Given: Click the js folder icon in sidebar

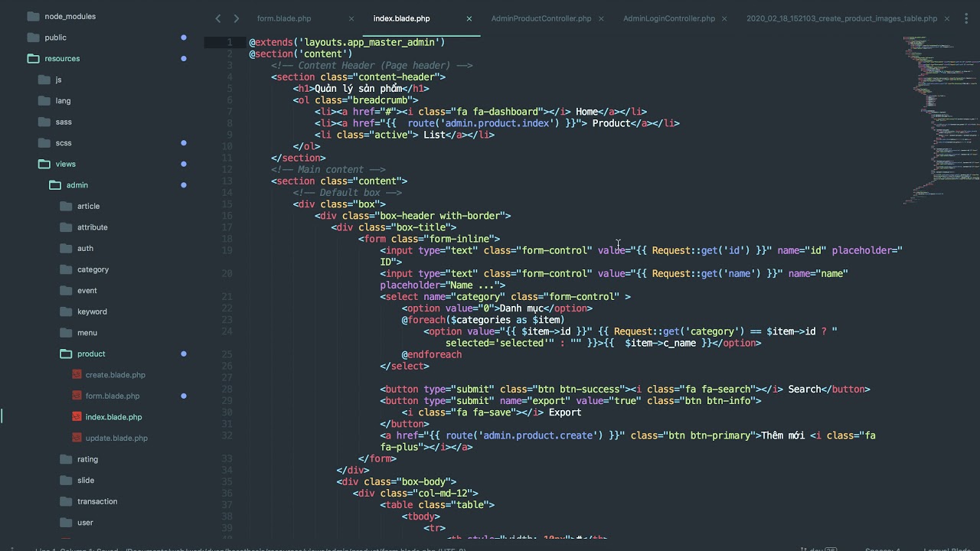Looking at the screenshot, I should coord(44,80).
